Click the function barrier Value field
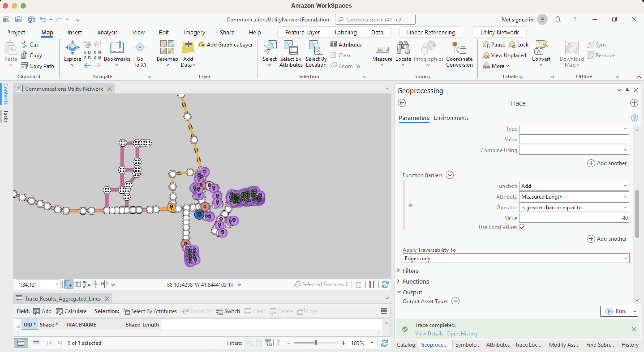This screenshot has width=644, height=352. 574,218
